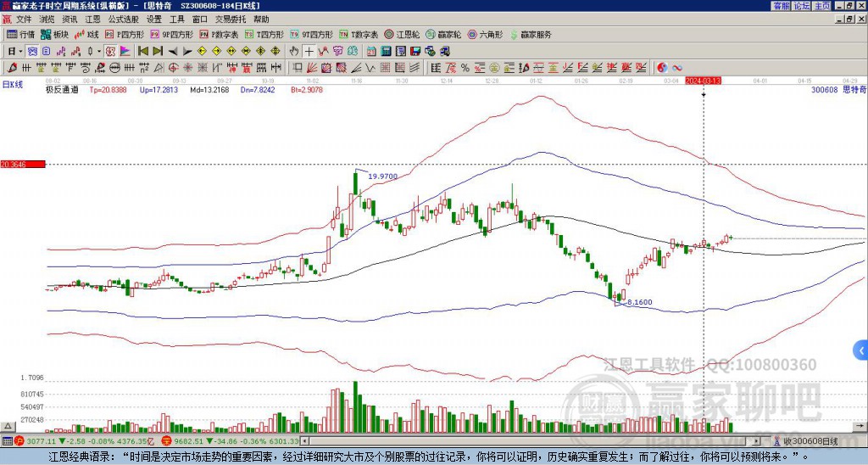Click the 2024-03-13 date marker
The width and height of the screenshot is (868, 465).
click(703, 81)
